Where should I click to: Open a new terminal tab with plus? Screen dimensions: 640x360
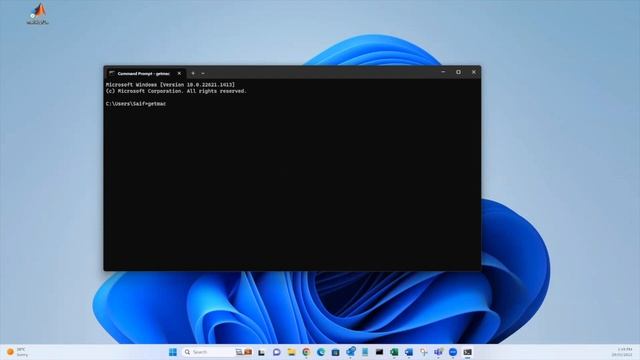click(193, 73)
